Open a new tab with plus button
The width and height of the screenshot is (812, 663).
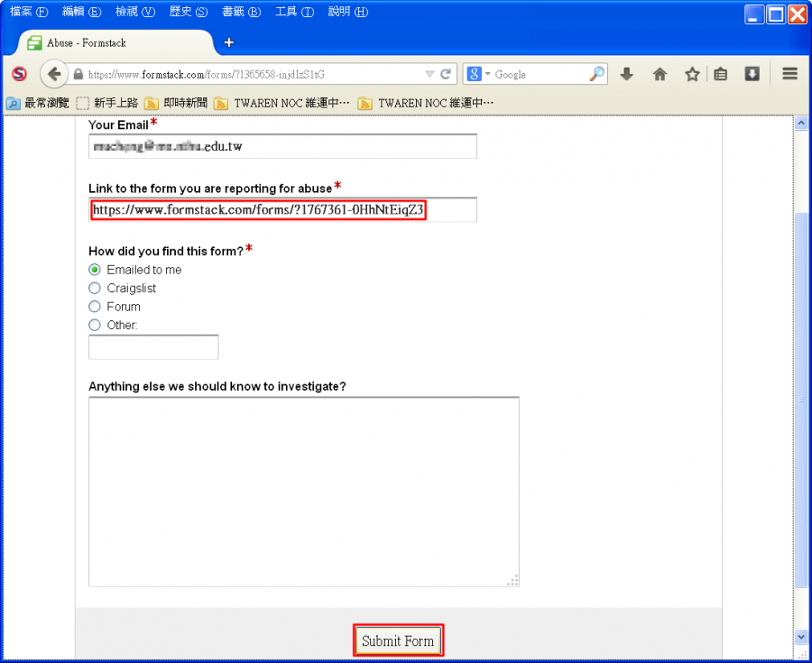coord(228,42)
